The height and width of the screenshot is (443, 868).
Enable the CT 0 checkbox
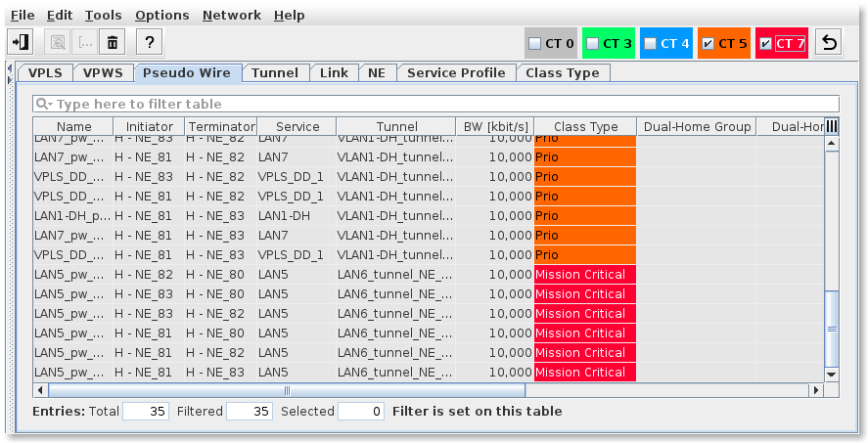tap(534, 43)
